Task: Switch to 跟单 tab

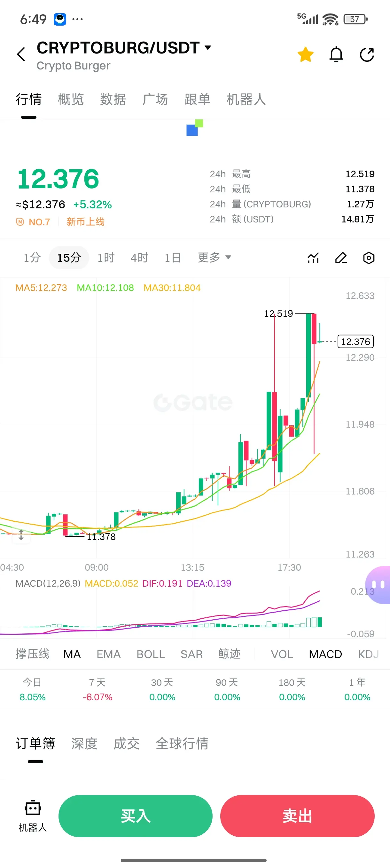Action: (x=198, y=100)
